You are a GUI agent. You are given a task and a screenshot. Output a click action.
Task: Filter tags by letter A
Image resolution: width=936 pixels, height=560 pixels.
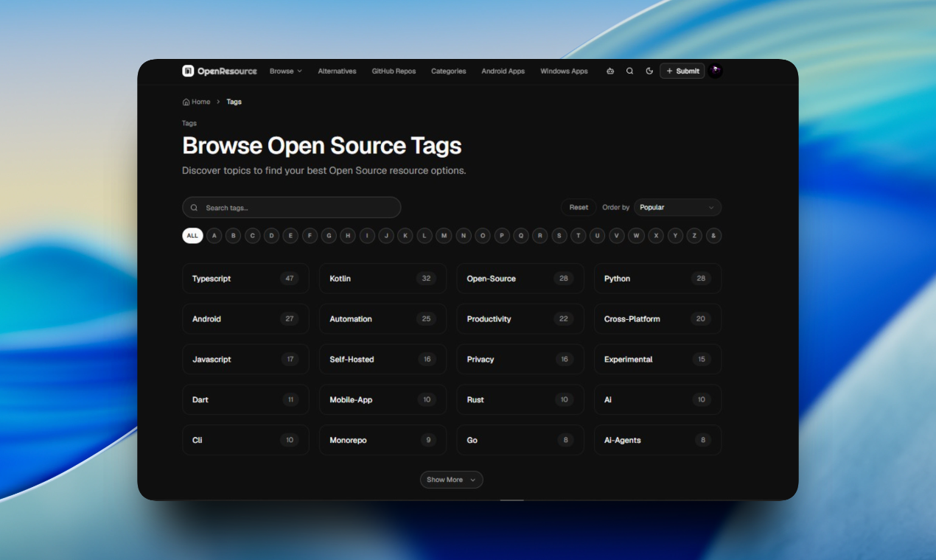tap(214, 236)
